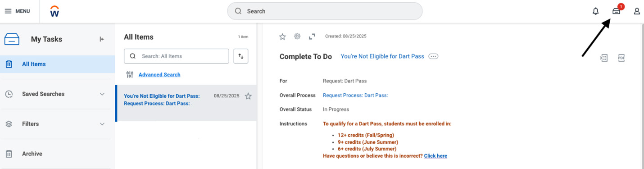
Task: Click the 12+ credits (Fall/Spring) text
Action: (x=366, y=135)
